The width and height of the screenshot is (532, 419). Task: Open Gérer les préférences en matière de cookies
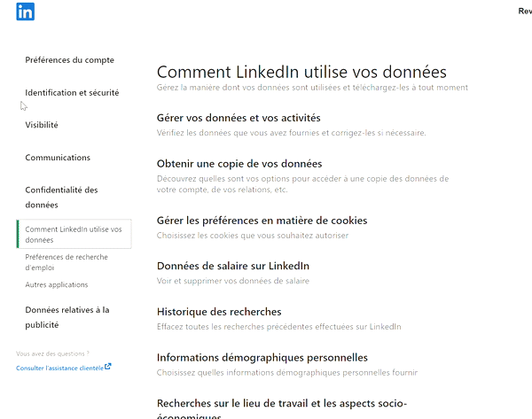pyautogui.click(x=262, y=221)
